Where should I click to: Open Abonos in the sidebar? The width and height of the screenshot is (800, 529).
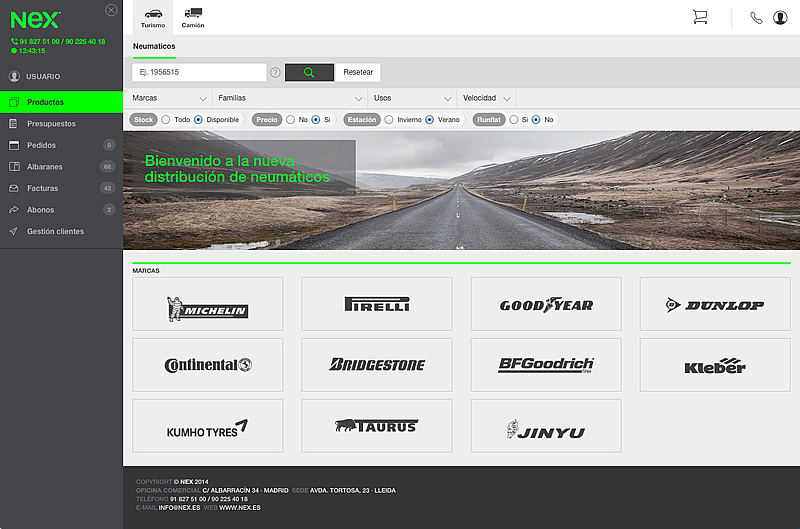coord(61,210)
